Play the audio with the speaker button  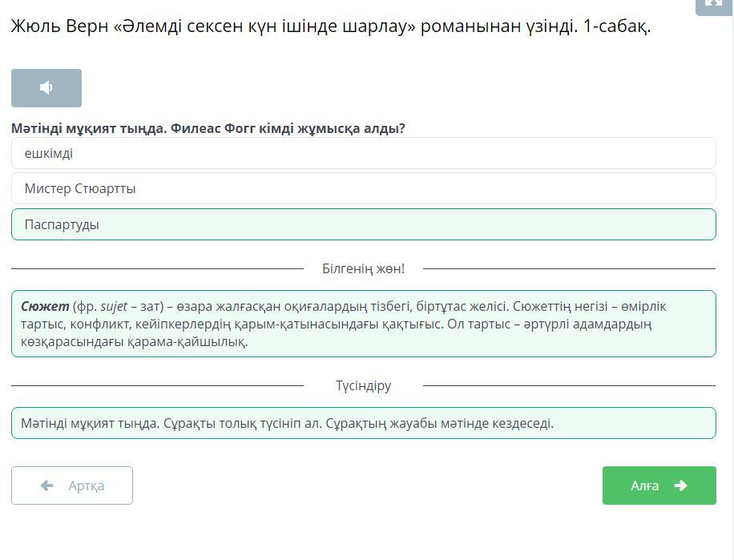pyautogui.click(x=46, y=88)
